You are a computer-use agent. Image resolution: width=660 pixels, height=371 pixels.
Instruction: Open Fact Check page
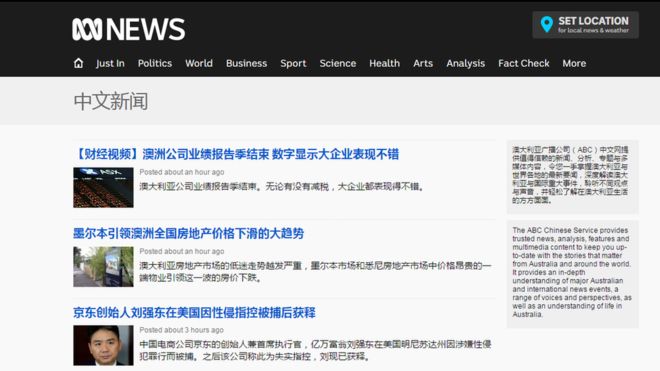[x=524, y=63]
